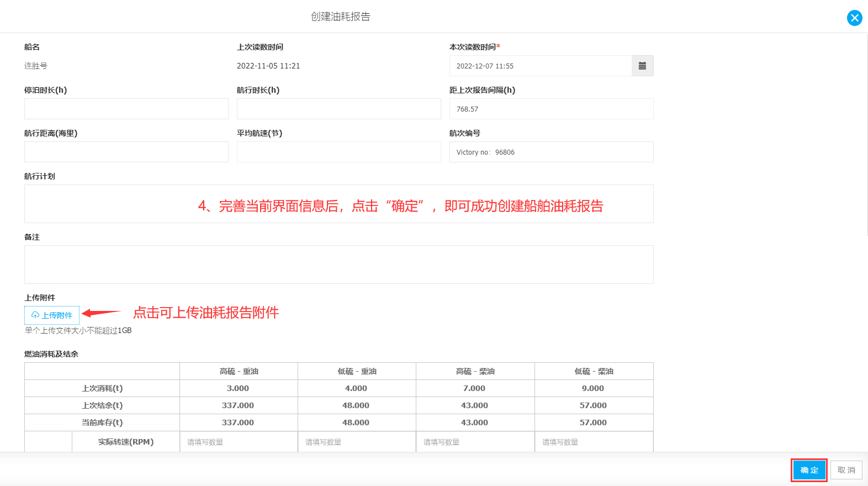Click the 单个上传文件大小不能超过1GB hint text
The height and width of the screenshot is (486, 868).
pos(78,330)
